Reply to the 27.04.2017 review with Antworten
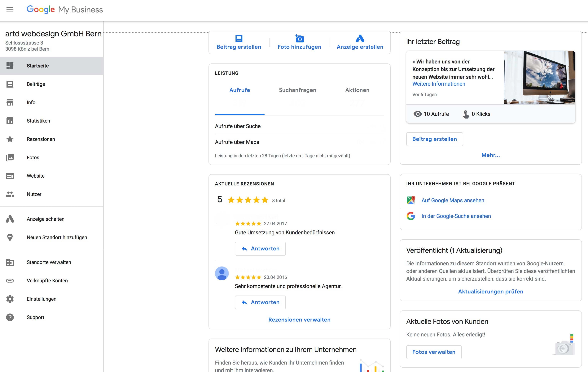Screen dimensions: 588x372 pos(260,249)
